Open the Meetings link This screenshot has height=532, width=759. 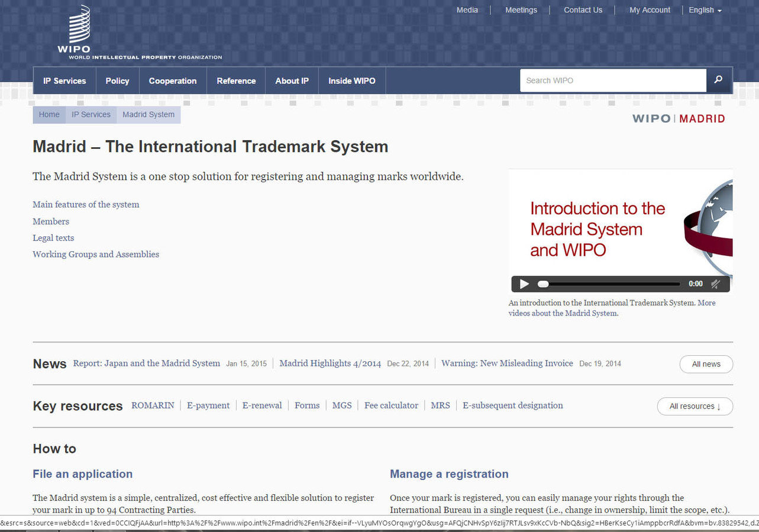[x=521, y=10]
